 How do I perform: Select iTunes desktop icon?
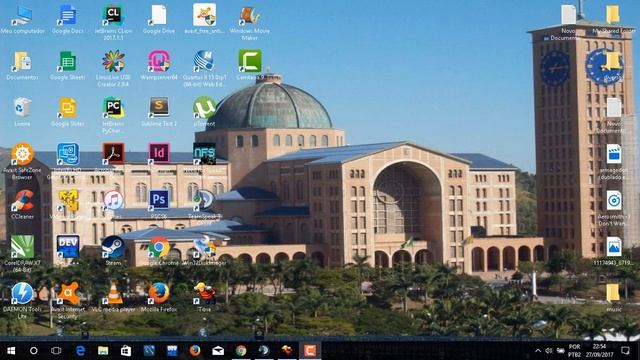(113, 200)
